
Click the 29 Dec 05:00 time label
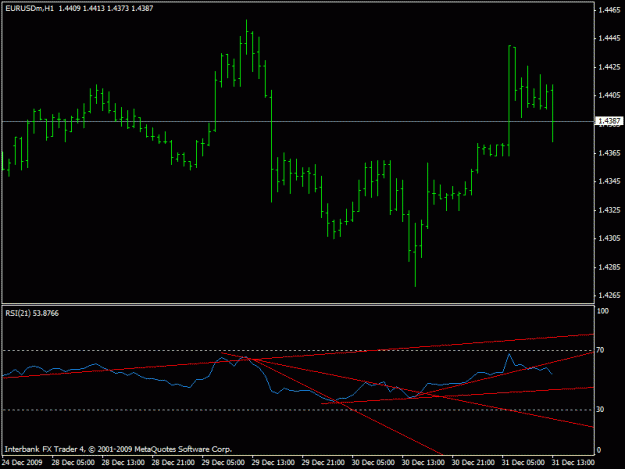point(223,463)
